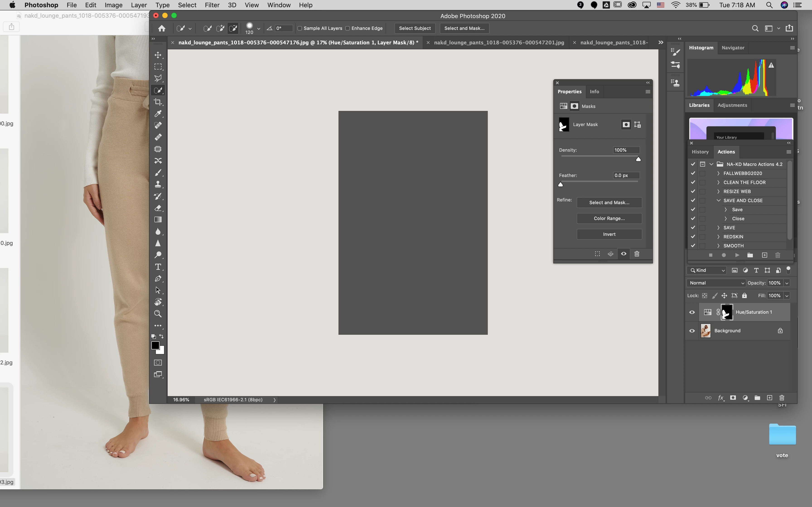
Task: Select the Crop tool
Action: (158, 102)
